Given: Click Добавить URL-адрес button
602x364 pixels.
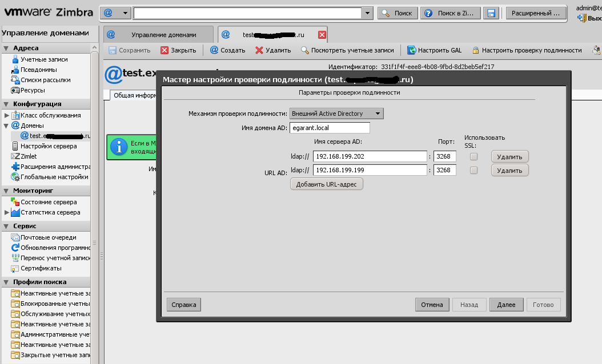Looking at the screenshot, I should (327, 184).
